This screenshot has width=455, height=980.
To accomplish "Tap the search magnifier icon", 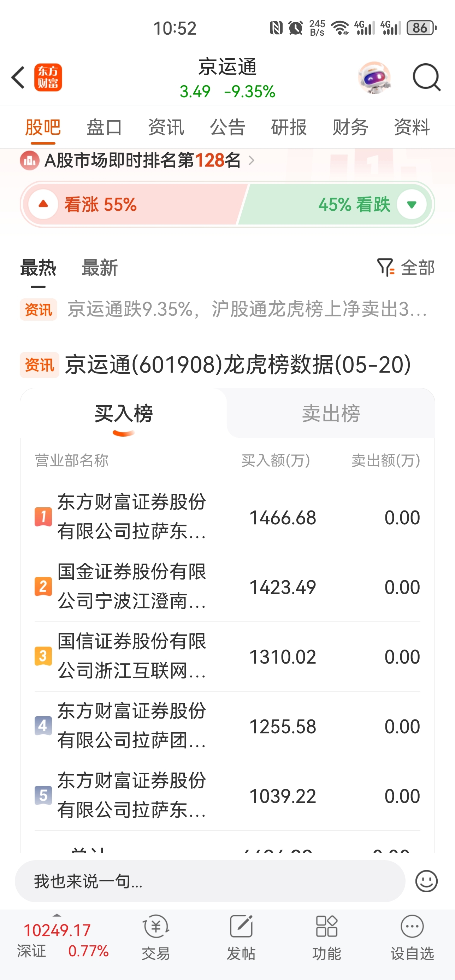I will [x=427, y=78].
